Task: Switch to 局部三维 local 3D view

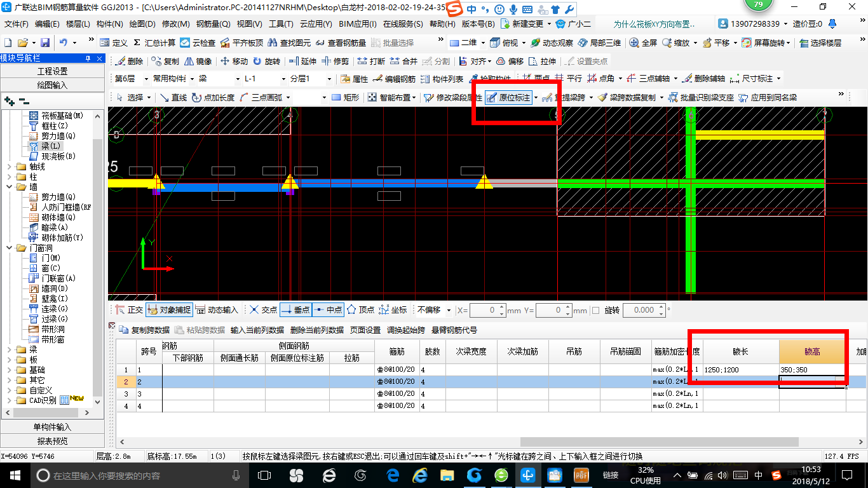Action: tap(599, 43)
